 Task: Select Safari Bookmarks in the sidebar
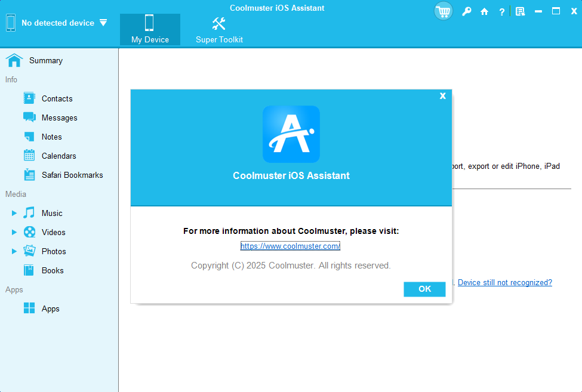[72, 175]
